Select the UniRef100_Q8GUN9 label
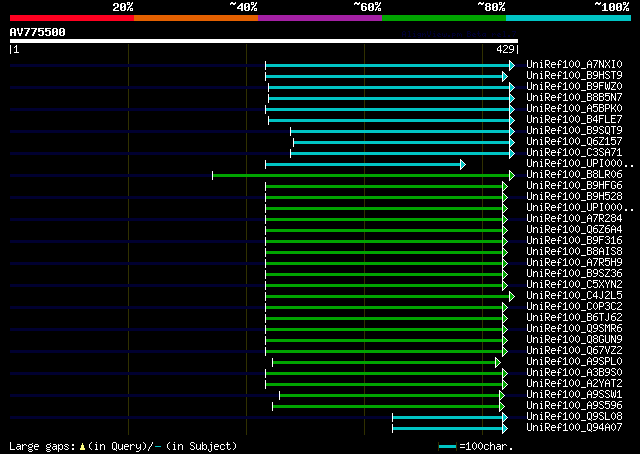The image size is (640, 454). coord(574,340)
